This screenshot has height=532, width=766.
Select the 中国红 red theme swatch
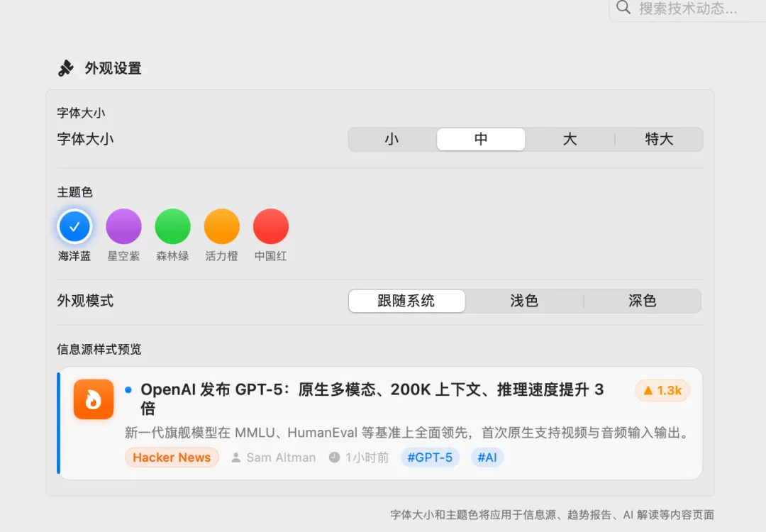tap(271, 226)
